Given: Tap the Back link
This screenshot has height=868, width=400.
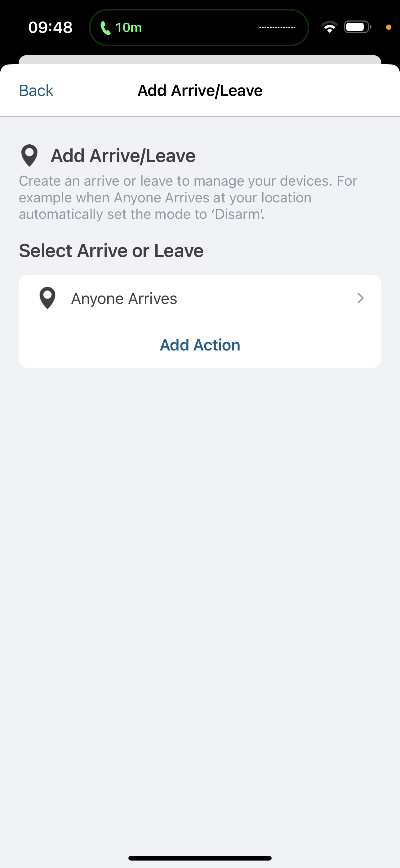Looking at the screenshot, I should click(x=36, y=90).
